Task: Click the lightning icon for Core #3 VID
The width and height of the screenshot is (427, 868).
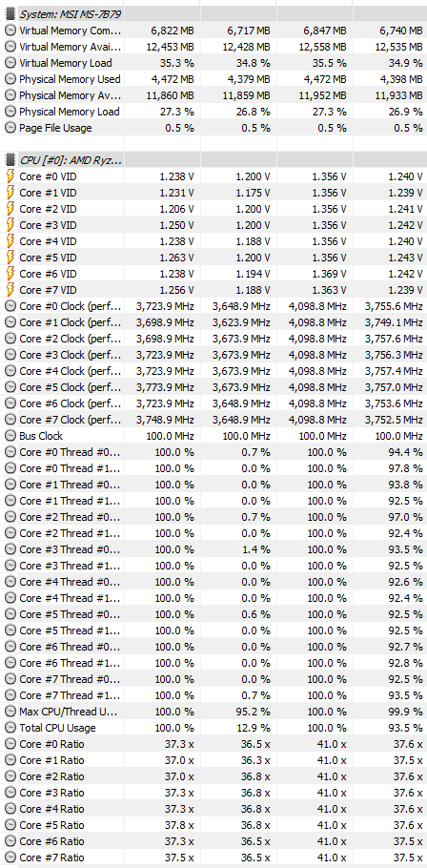Action: [x=10, y=225]
